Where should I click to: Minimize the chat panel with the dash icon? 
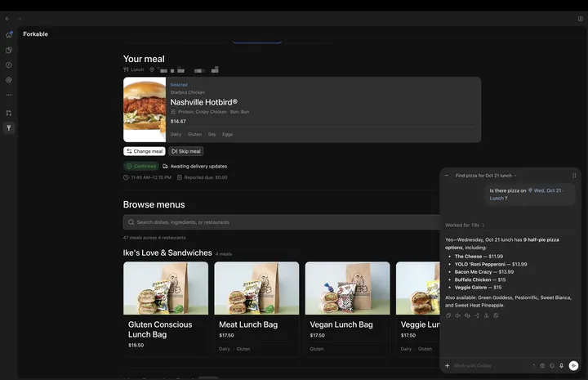point(447,175)
